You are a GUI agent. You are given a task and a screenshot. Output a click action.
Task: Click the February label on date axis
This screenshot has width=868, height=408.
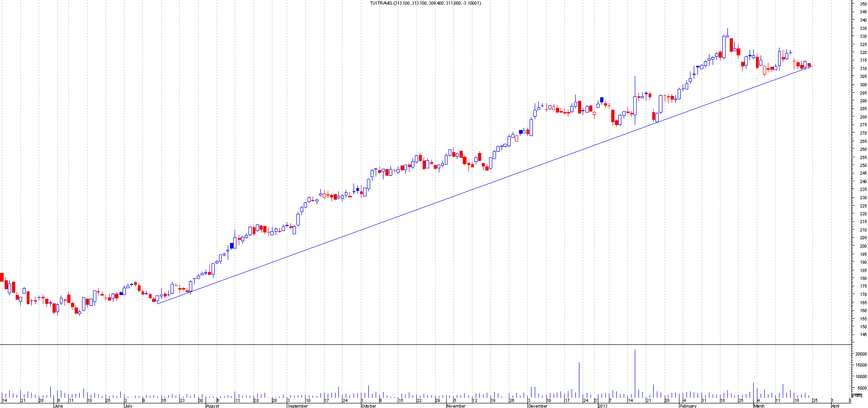click(x=688, y=406)
